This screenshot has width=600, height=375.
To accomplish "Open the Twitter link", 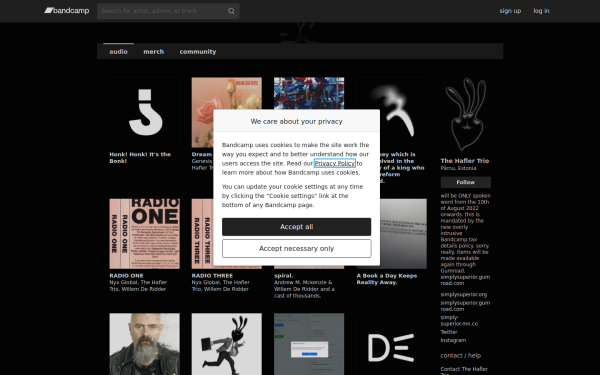I will 449,332.
